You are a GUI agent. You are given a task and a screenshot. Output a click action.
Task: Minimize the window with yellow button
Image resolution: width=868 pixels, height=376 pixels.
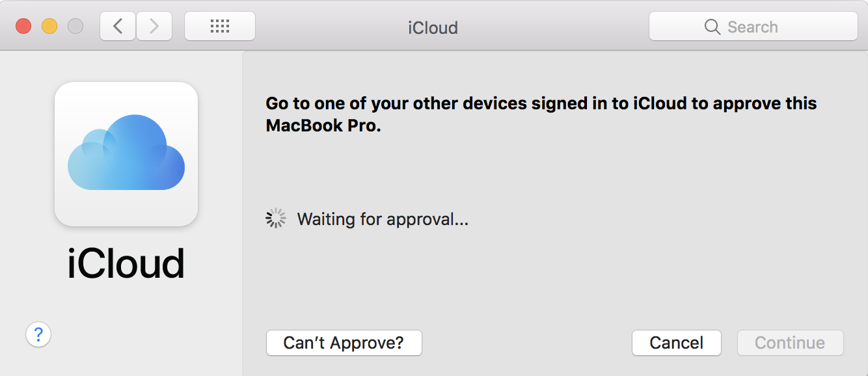click(x=49, y=27)
